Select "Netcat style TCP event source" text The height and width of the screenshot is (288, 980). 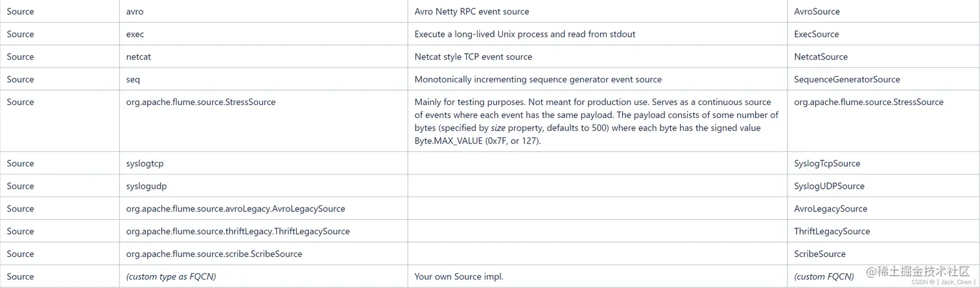(473, 57)
